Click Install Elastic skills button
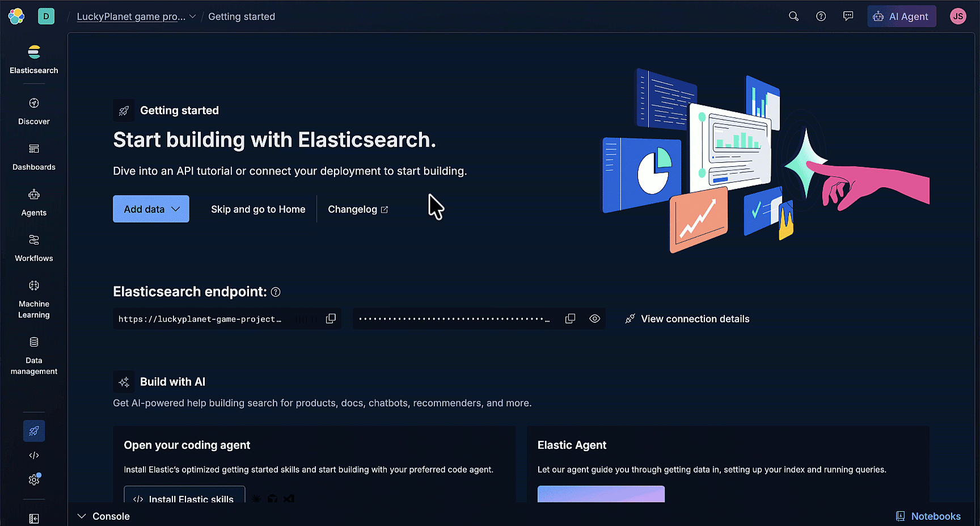The height and width of the screenshot is (526, 980). (184, 494)
